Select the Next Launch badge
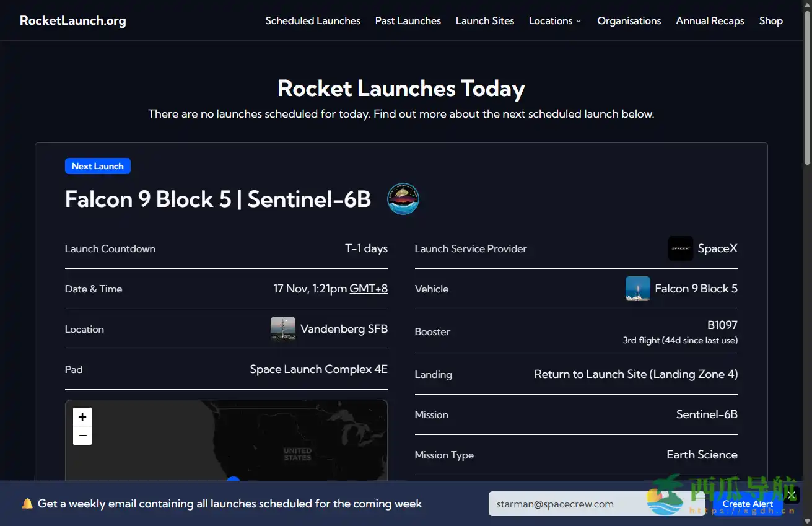Viewport: 812px width, 526px height. (97, 165)
